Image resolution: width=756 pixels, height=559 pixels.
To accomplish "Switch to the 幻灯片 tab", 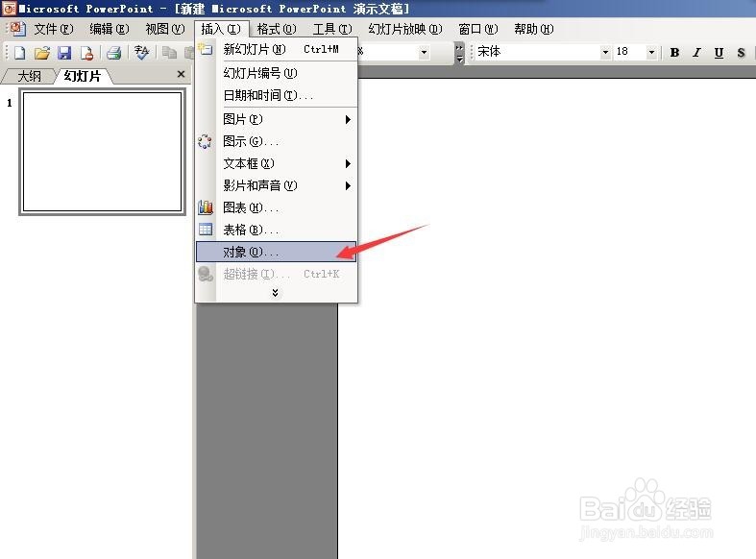I will [x=83, y=76].
